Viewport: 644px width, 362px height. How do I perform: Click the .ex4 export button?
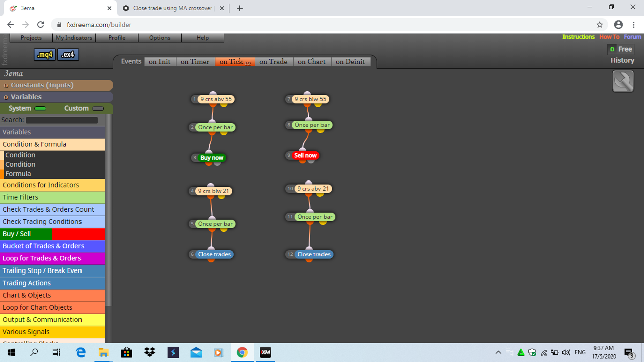tap(68, 55)
